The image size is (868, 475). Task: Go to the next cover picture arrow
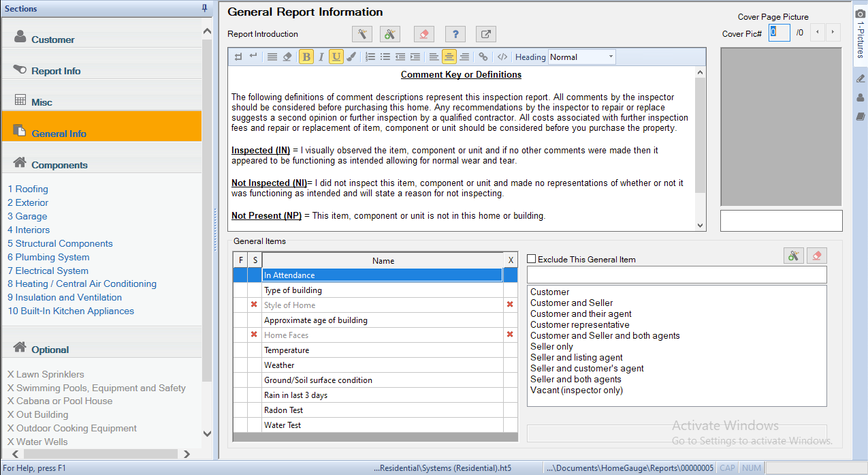tap(833, 32)
